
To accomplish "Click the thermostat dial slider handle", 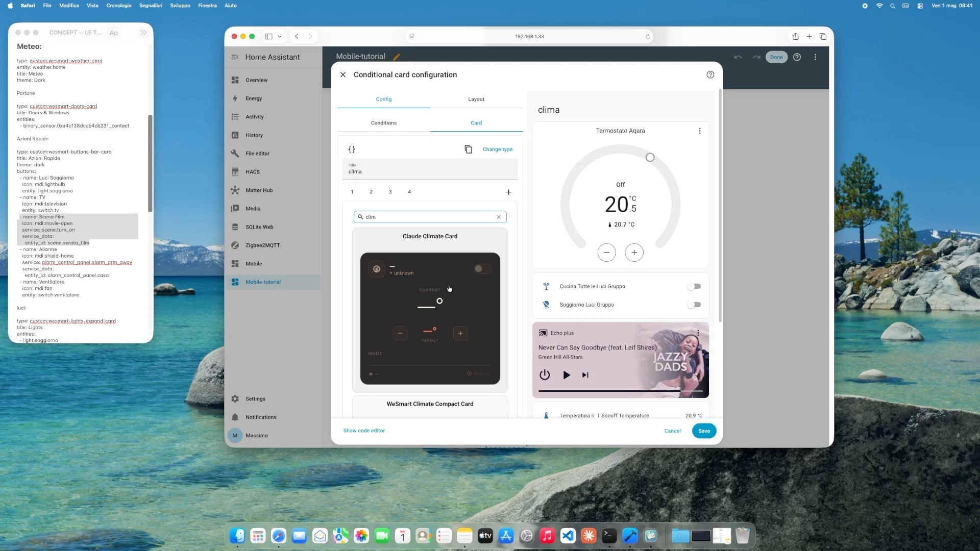I will (x=650, y=158).
